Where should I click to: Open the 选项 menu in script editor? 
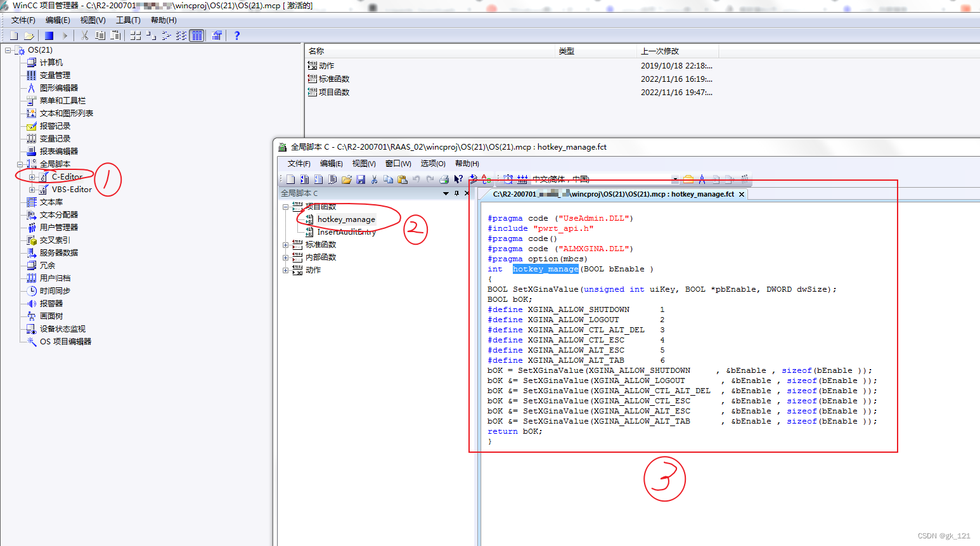point(433,163)
